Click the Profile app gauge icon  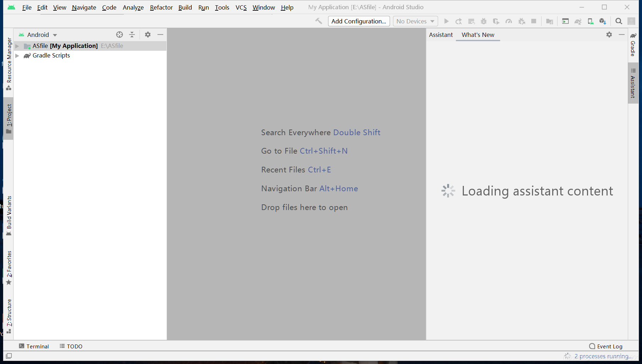pyautogui.click(x=509, y=21)
